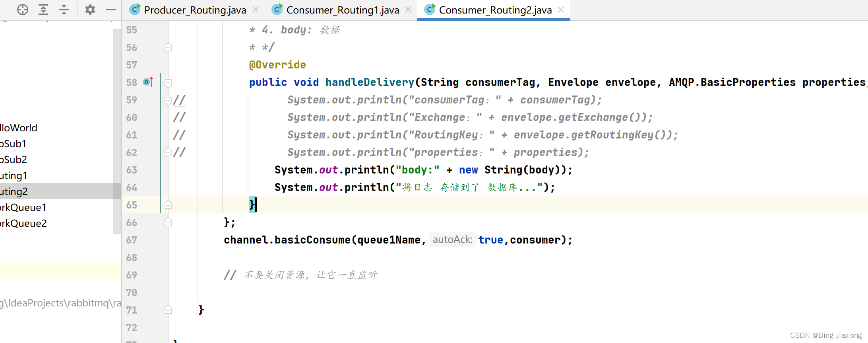This screenshot has height=343, width=868.
Task: Click the fold end marker on line 66
Action: click(168, 222)
